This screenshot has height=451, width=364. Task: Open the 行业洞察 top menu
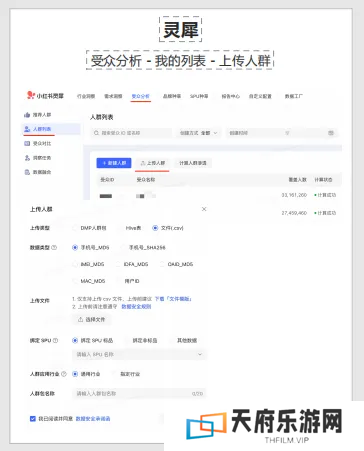pyautogui.click(x=86, y=96)
